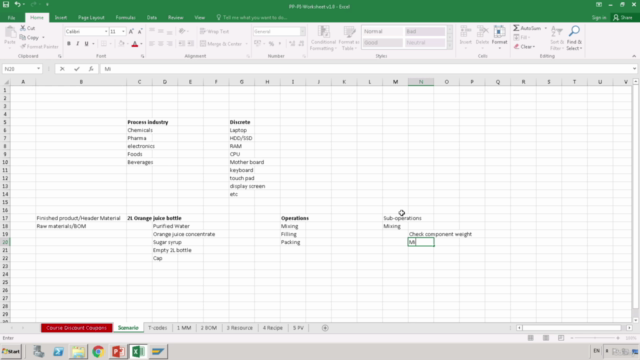Click the Cut scissors icon
640x360 pixels.
click(23, 28)
